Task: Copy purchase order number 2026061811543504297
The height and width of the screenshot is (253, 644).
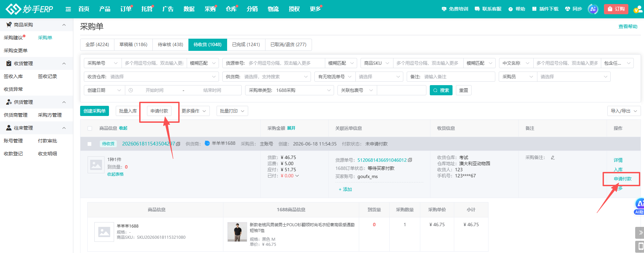Action: [x=178, y=144]
